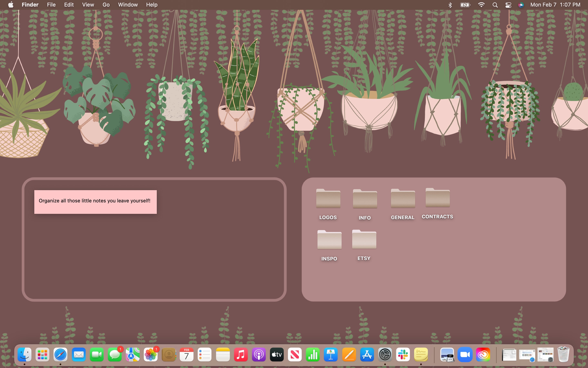Check the battery status icon
Image resolution: width=588 pixels, height=368 pixels.
[x=465, y=5]
